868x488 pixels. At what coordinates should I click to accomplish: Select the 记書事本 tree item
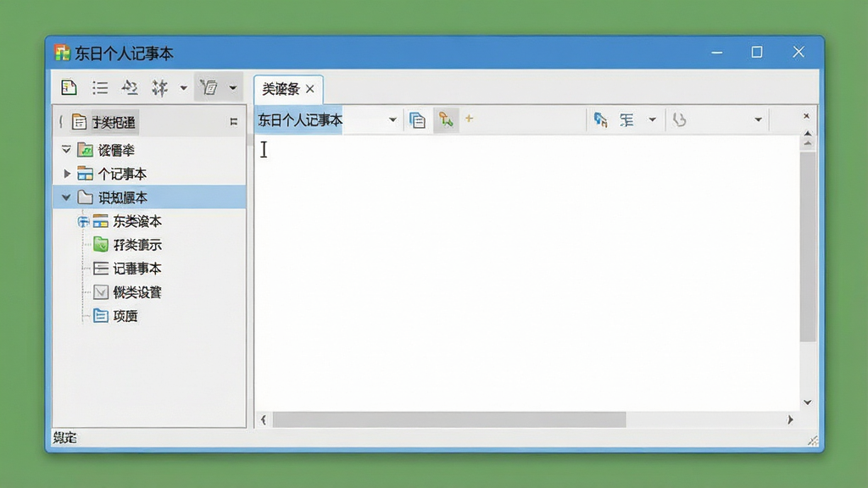[137, 269]
